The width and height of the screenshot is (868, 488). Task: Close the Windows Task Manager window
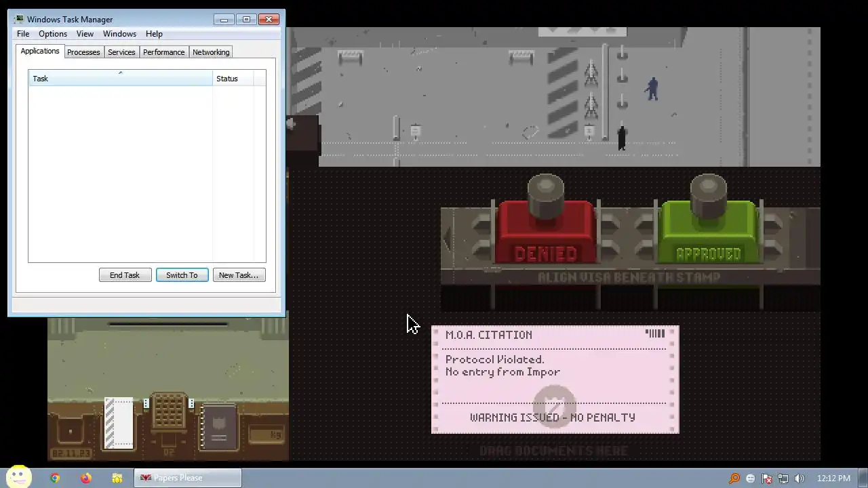pos(269,20)
